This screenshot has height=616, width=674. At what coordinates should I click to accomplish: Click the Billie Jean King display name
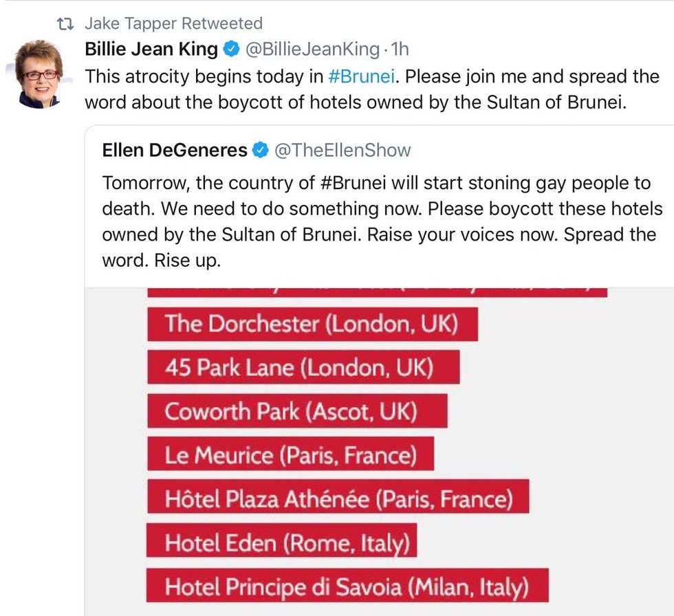click(151, 49)
